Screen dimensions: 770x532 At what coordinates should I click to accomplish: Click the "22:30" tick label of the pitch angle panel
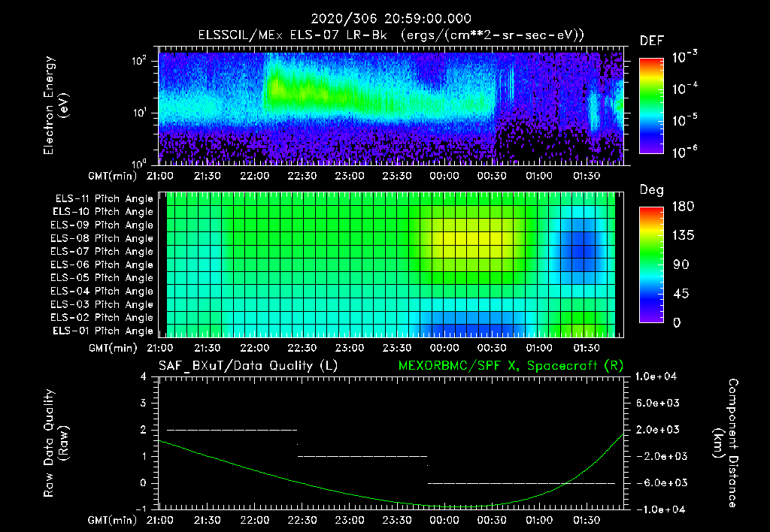coord(302,349)
